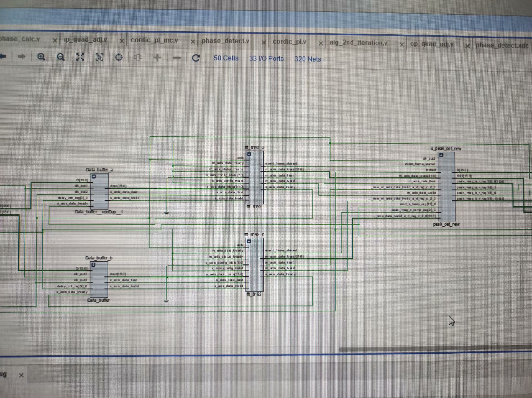This screenshot has width=532, height=398.
Task: Expand the Data_buffer_b block
Action: pyautogui.click(x=93, y=265)
